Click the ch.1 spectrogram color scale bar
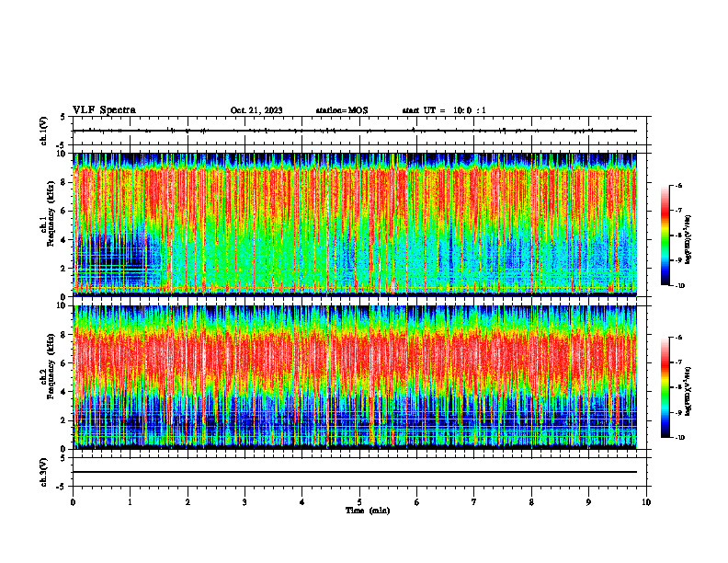 [665, 236]
